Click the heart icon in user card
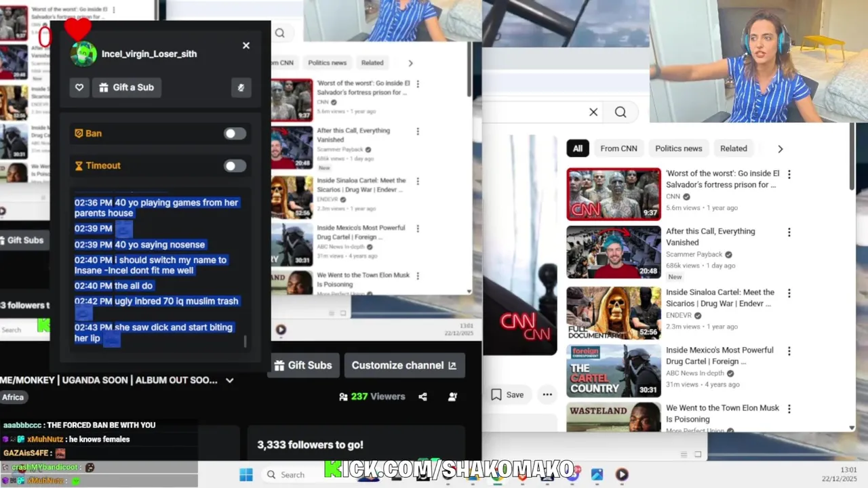 pos(79,87)
